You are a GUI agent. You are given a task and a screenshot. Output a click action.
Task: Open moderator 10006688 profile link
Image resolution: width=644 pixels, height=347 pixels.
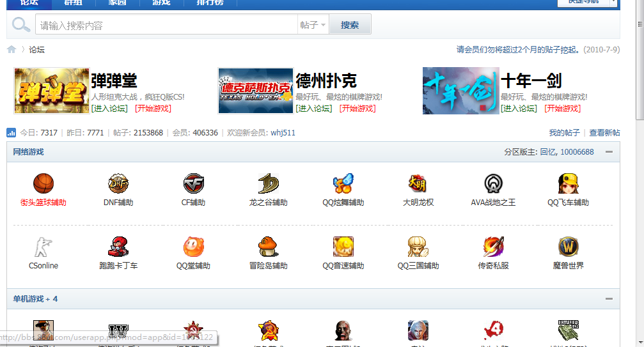(577, 151)
